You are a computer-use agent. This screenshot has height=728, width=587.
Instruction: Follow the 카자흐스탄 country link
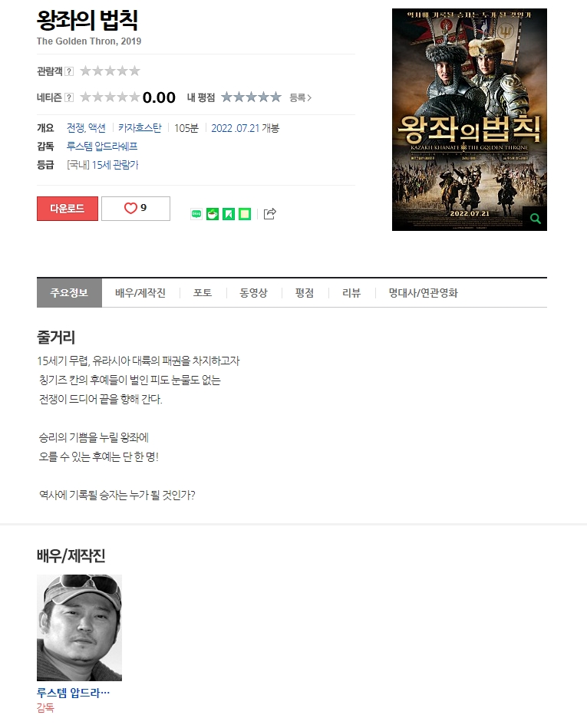coord(140,127)
